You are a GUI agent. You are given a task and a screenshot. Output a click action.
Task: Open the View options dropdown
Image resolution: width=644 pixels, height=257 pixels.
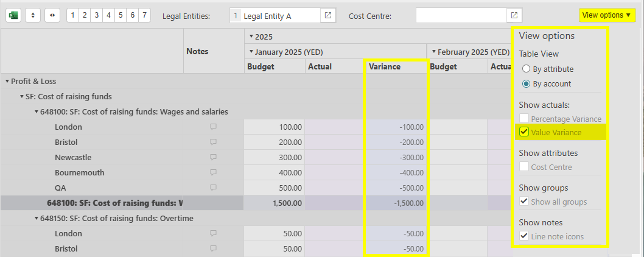(606, 15)
